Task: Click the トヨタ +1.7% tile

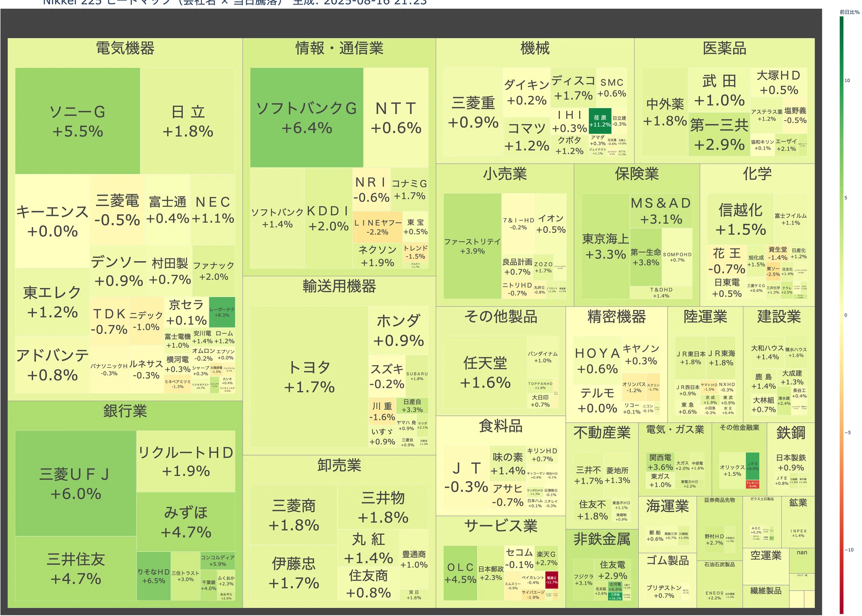Action: point(309,377)
